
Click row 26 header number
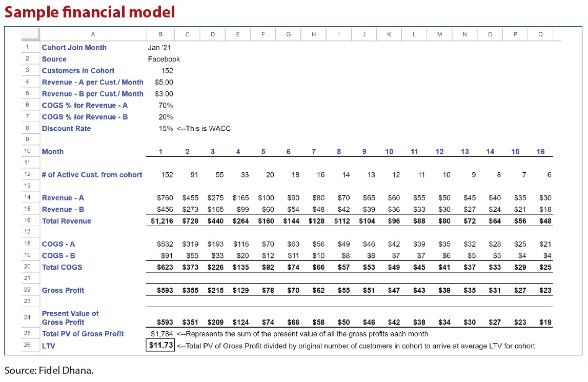[27, 345]
